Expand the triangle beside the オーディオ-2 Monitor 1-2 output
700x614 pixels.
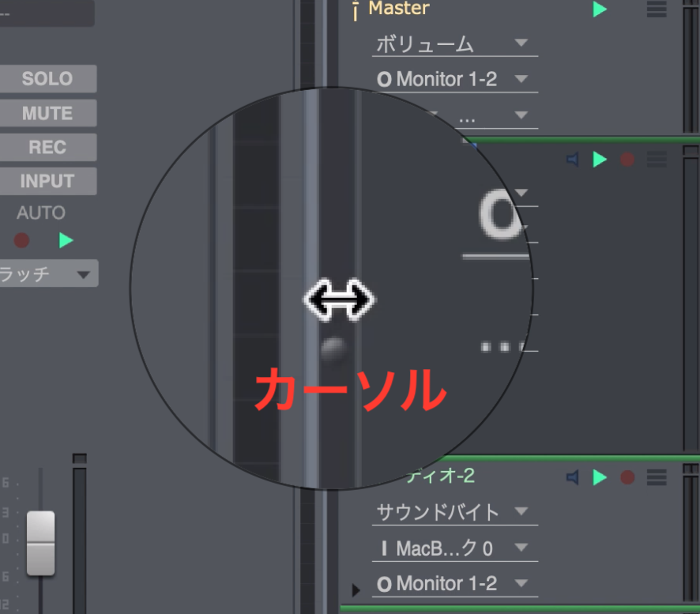pos(356,590)
